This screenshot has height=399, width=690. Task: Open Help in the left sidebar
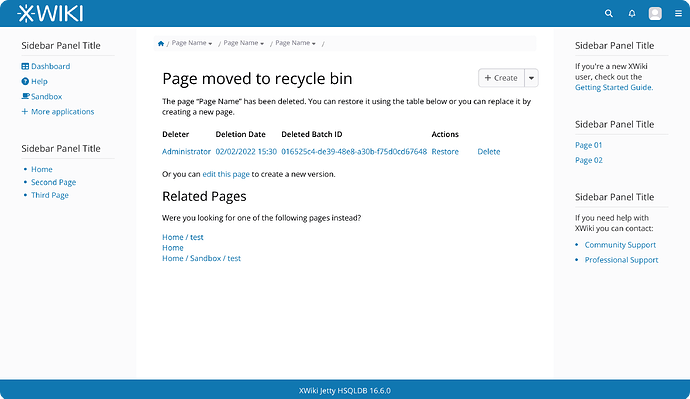tap(34, 81)
